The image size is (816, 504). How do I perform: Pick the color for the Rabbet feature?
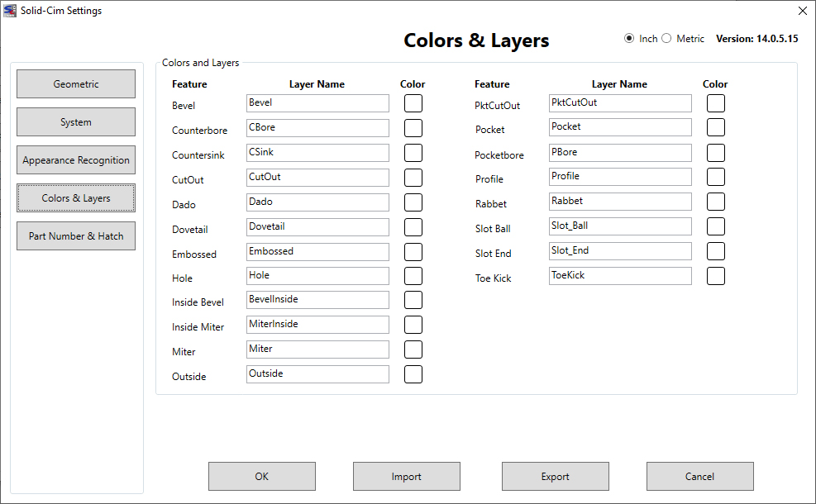(x=716, y=202)
